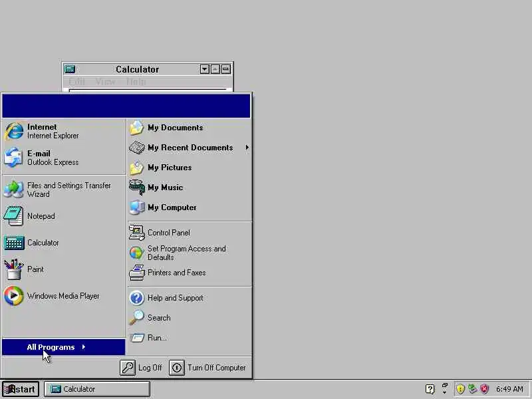Click the "Paint" label text

[x=35, y=269]
